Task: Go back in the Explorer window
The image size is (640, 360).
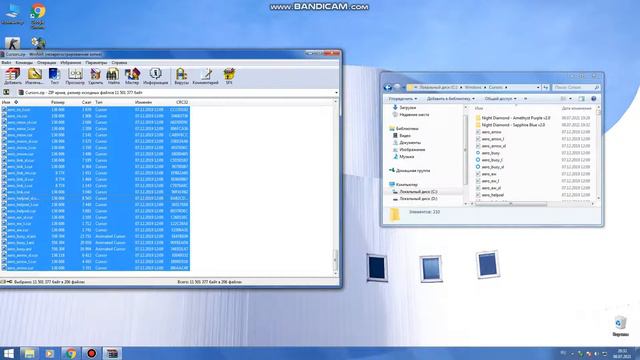Action: coord(388,87)
